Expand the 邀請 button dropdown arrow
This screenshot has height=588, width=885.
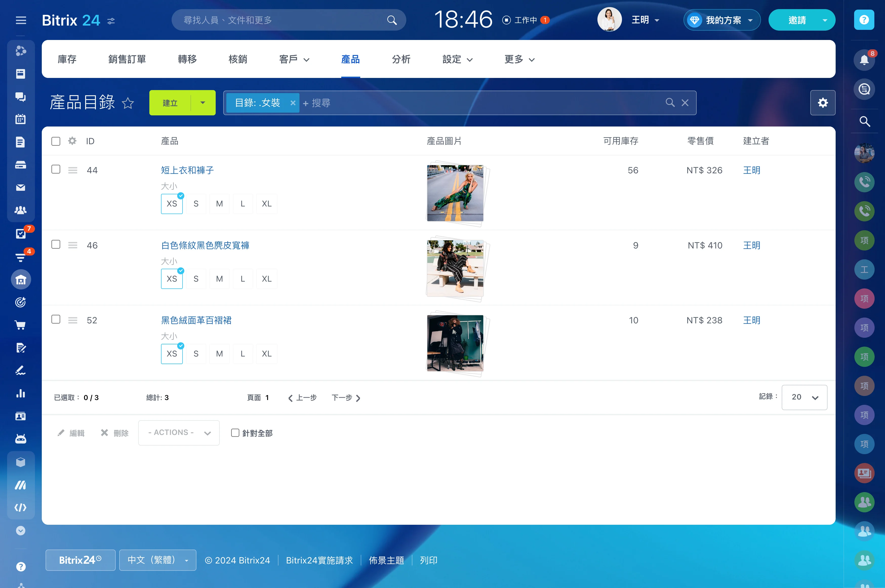tap(825, 20)
